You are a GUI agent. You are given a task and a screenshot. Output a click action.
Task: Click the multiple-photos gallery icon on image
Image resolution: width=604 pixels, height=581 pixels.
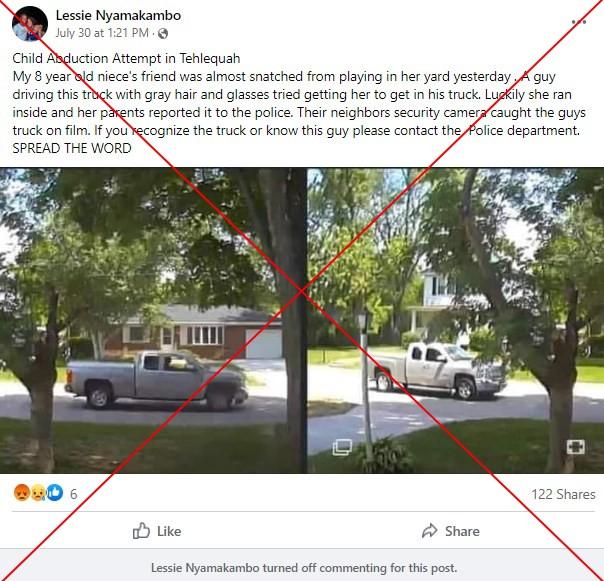342,447
